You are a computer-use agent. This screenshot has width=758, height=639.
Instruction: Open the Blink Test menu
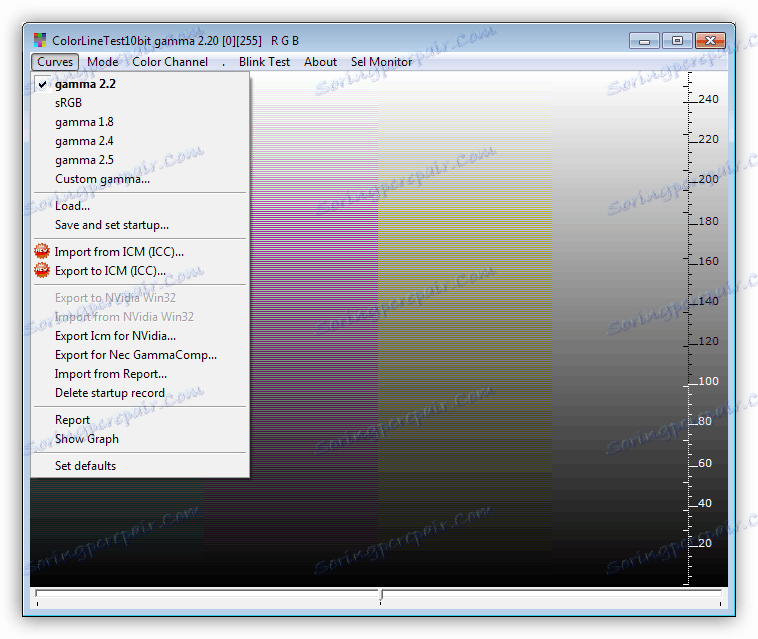point(264,62)
